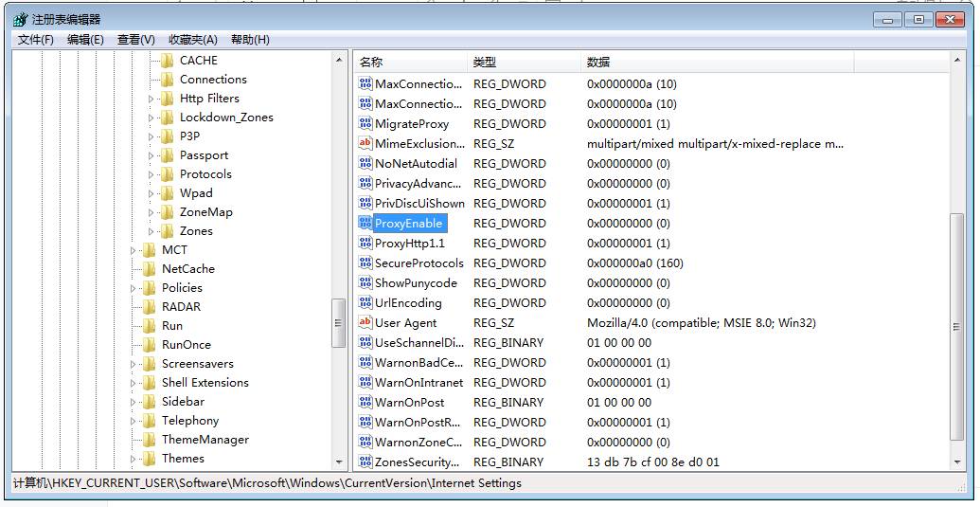Screen dimensions: 980x507
Task: Expand the Passport key
Action: pos(151,155)
